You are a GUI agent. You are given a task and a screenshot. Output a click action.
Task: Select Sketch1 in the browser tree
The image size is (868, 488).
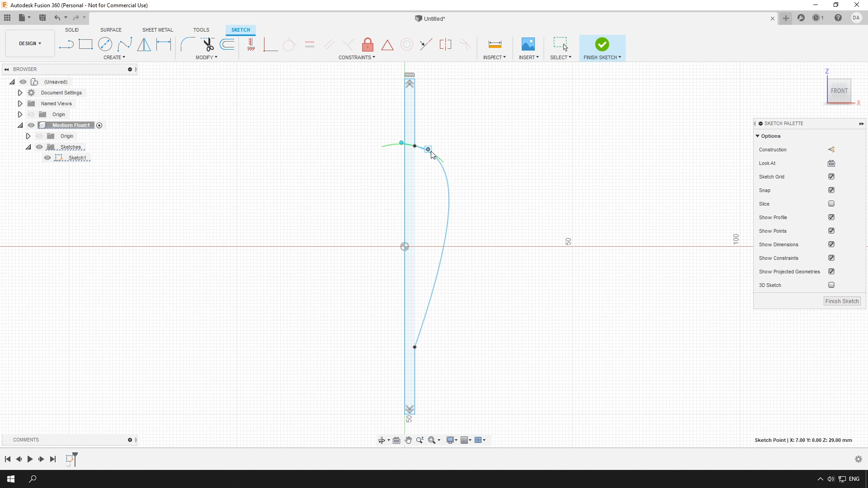click(77, 157)
